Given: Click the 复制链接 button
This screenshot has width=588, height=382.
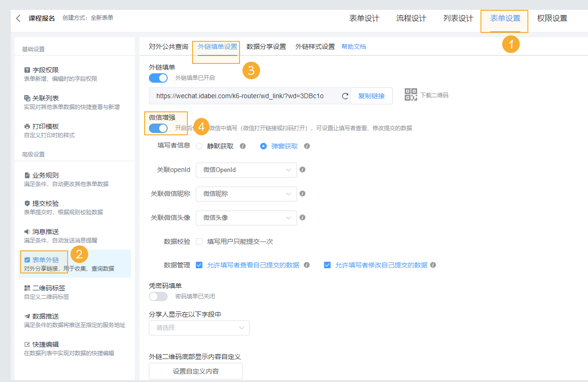Looking at the screenshot, I should click(371, 96).
